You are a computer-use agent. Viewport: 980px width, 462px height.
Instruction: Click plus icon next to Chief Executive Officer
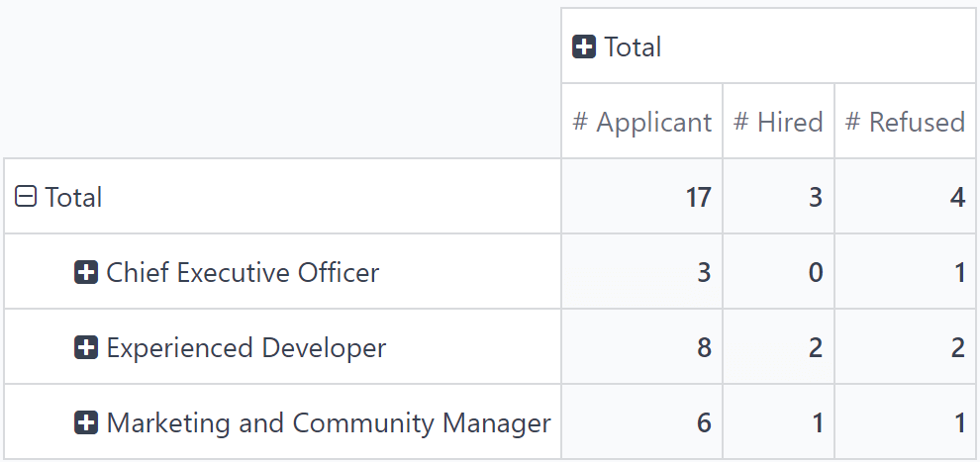click(x=86, y=272)
